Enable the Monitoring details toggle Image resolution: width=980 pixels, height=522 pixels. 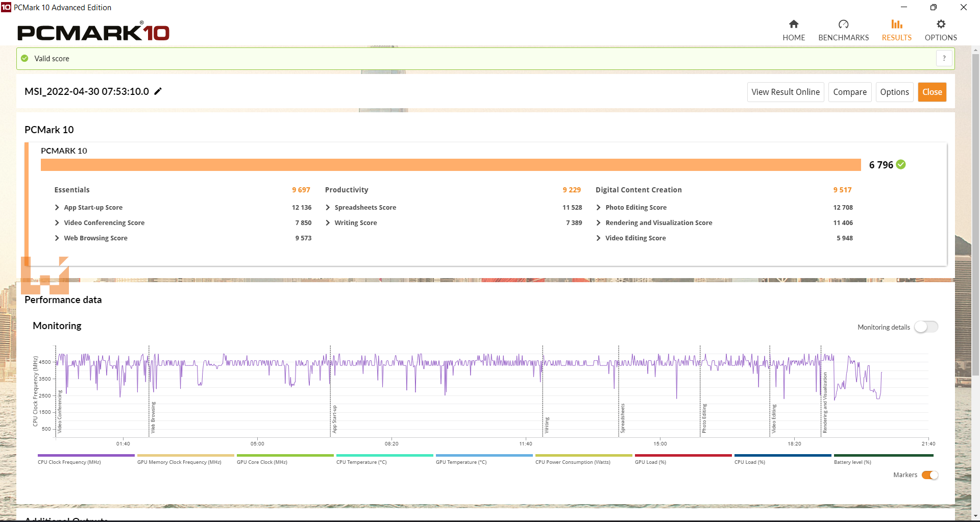tap(926, 327)
